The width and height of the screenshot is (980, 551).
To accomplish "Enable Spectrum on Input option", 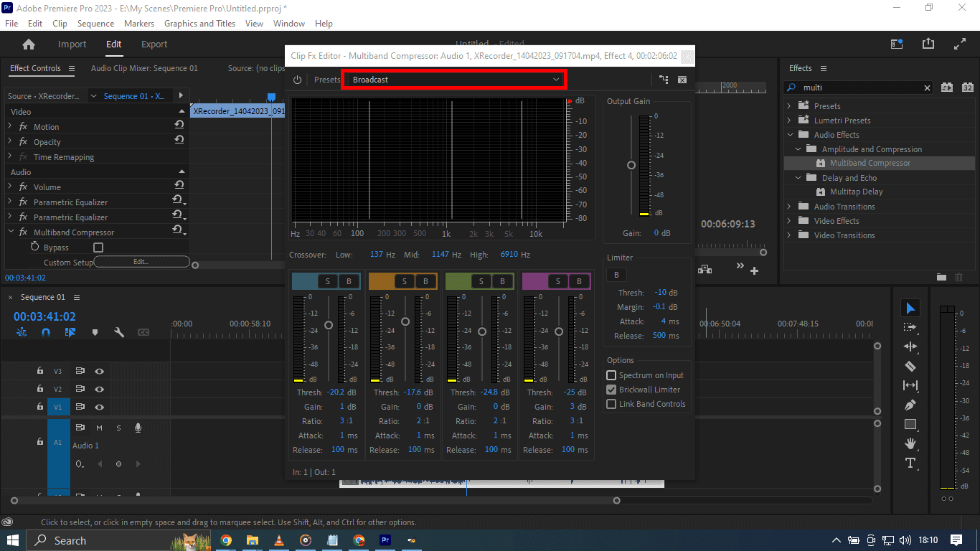I will (x=611, y=375).
